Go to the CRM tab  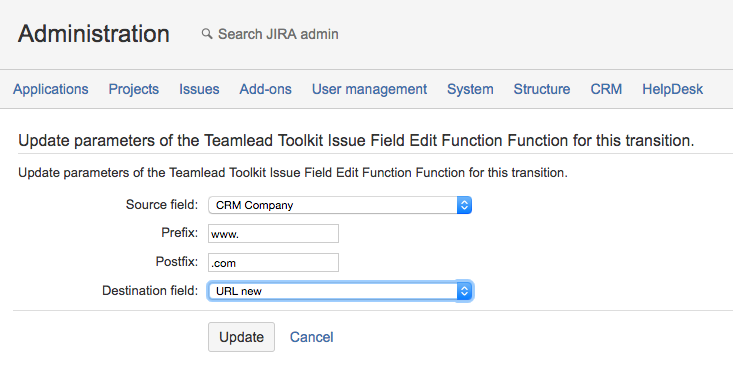point(606,89)
